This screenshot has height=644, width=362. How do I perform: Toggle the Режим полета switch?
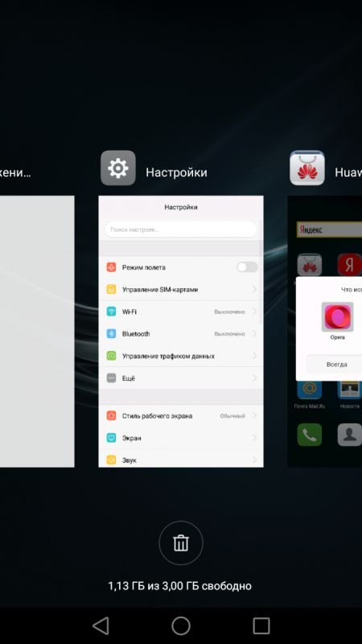coord(247,267)
